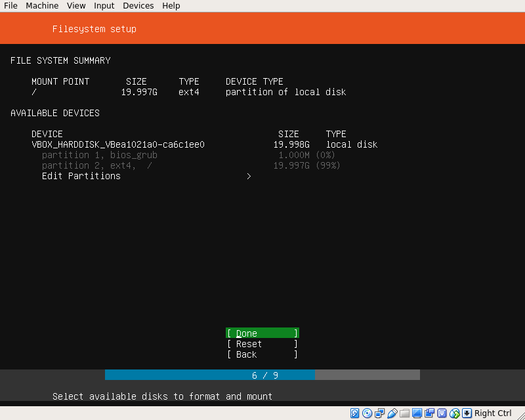This screenshot has width=525, height=420.
Task: Click the hard disk activity status icon
Action: tap(355, 413)
